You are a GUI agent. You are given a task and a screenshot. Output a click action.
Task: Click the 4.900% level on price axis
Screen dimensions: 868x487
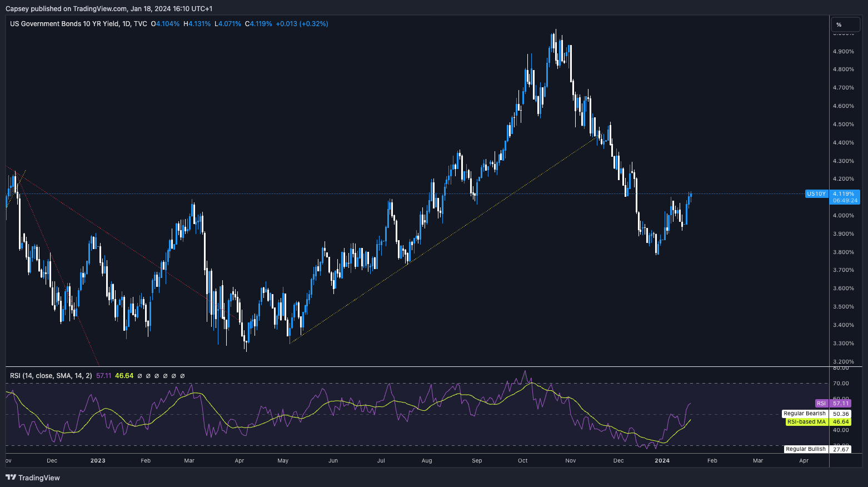[x=843, y=52]
